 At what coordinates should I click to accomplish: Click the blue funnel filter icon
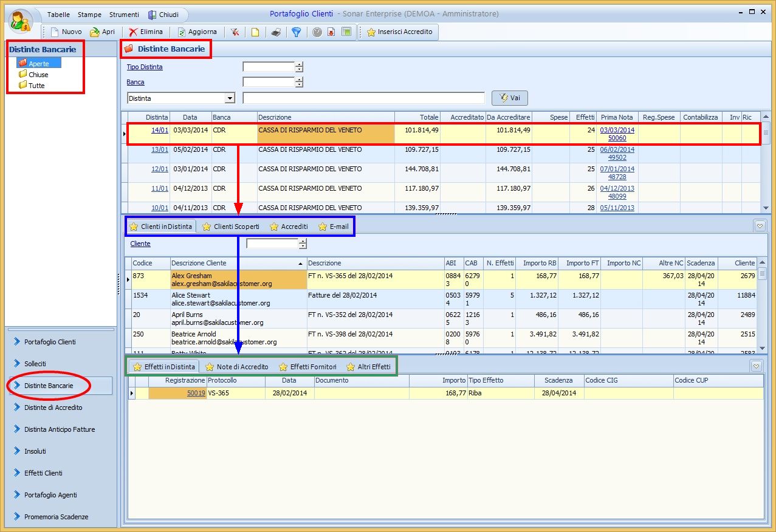tap(296, 32)
